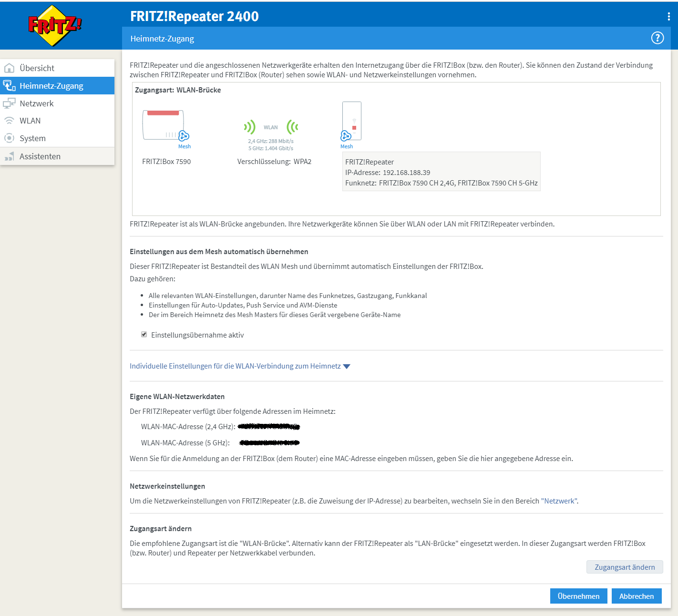Click the FRITZ!Box 7590 router image

163,125
